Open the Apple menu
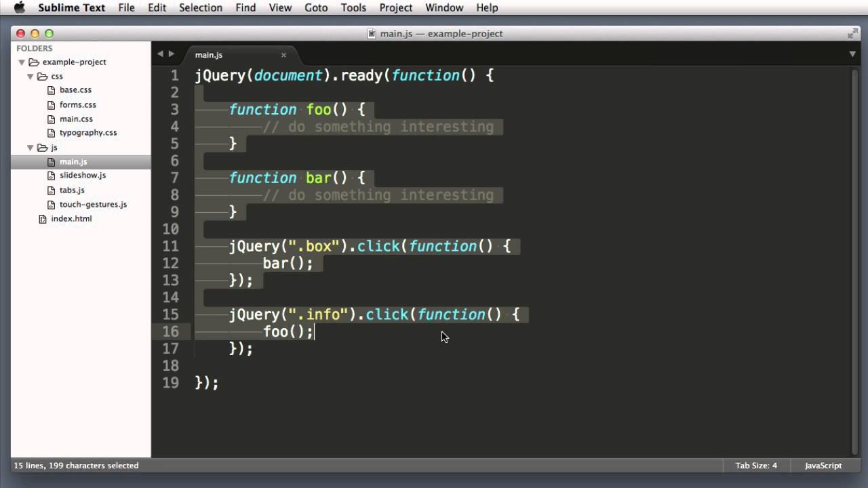The image size is (868, 488). [19, 8]
